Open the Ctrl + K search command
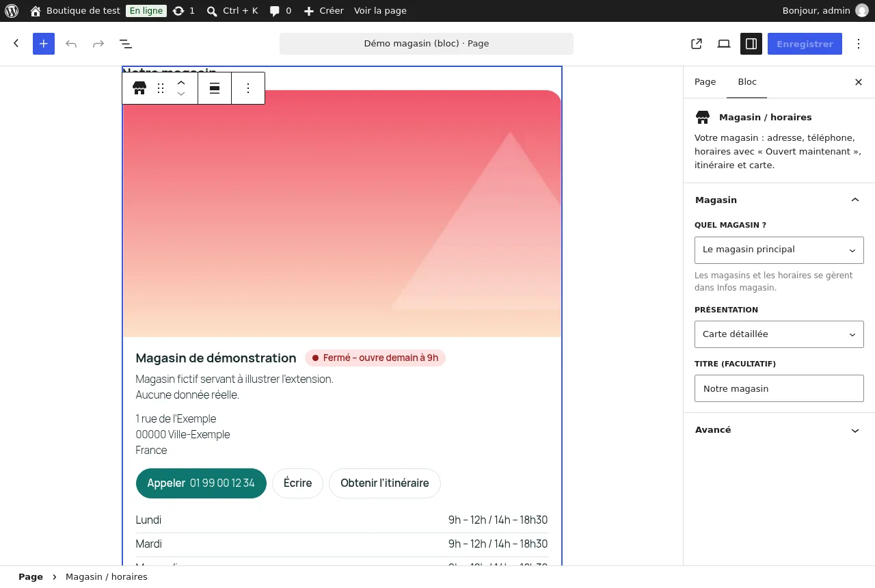The width and height of the screenshot is (875, 588). [232, 11]
